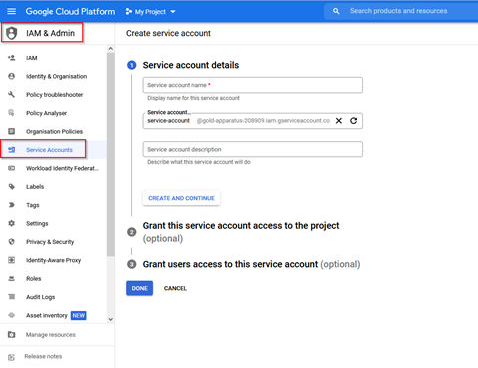The height and width of the screenshot is (368, 478).
Task: Click the Release notes icon
Action: click(x=12, y=357)
